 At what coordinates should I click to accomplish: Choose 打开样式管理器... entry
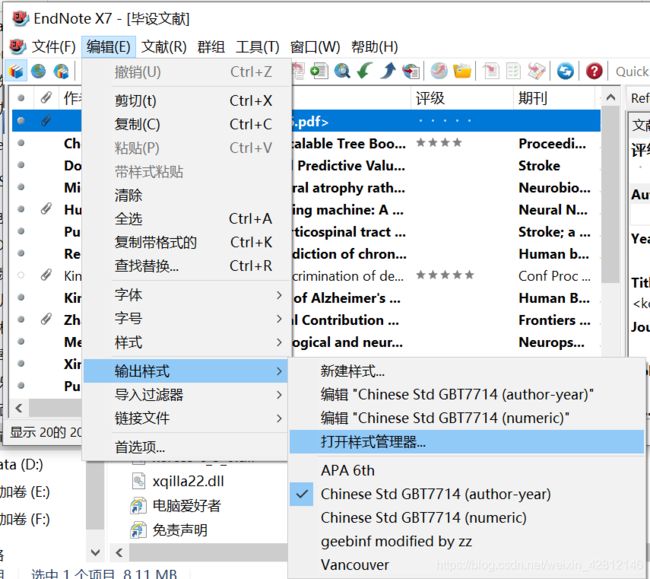tap(466, 442)
